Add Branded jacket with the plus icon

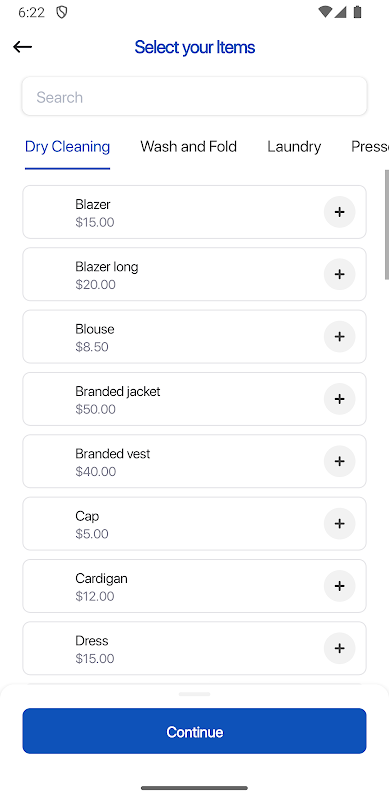coord(339,398)
